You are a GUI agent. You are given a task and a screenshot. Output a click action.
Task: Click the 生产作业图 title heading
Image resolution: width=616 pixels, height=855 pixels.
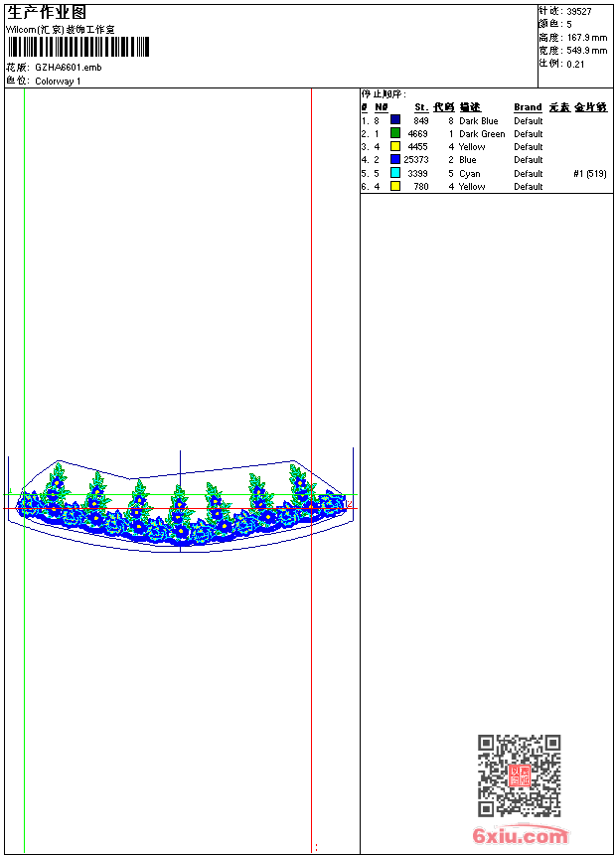(46, 12)
